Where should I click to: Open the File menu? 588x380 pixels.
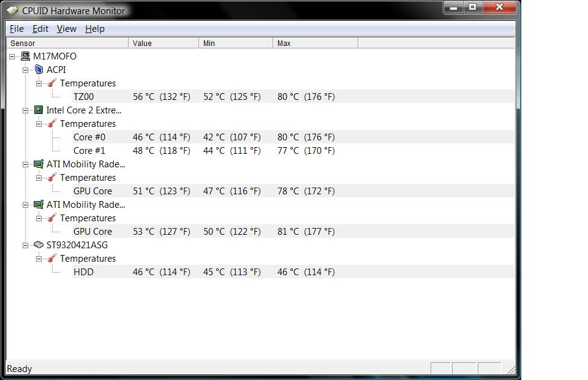17,29
